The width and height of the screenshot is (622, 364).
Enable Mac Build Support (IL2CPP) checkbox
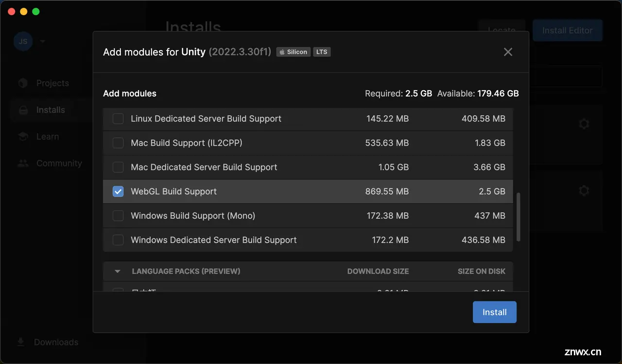[118, 143]
